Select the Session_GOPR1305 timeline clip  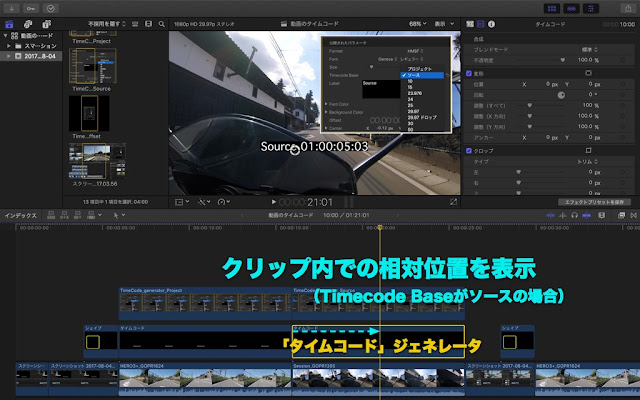(378, 380)
